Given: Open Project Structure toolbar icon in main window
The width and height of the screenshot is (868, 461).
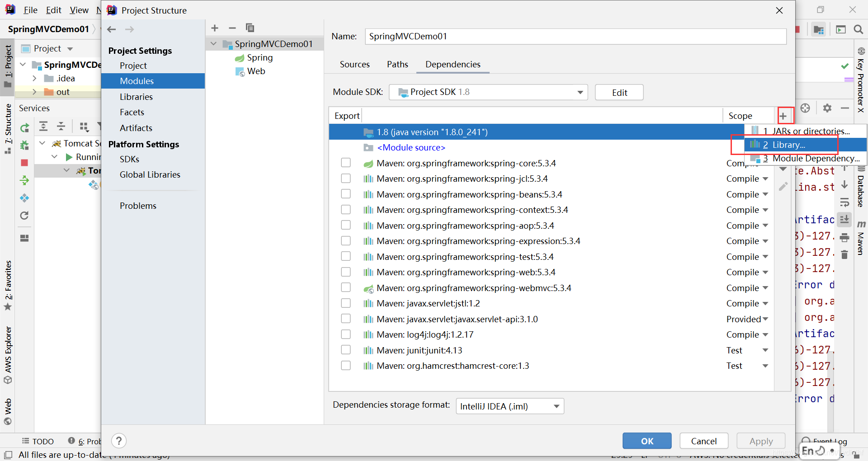Looking at the screenshot, I should [x=818, y=29].
